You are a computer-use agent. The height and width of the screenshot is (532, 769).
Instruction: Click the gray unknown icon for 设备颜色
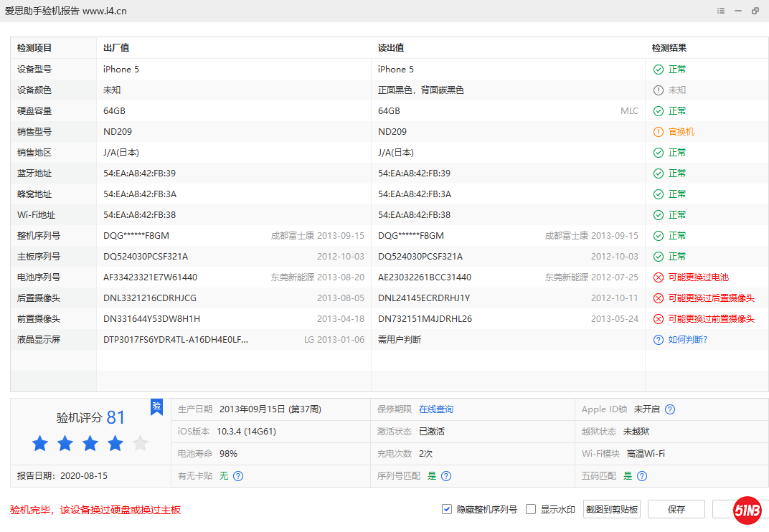(658, 90)
